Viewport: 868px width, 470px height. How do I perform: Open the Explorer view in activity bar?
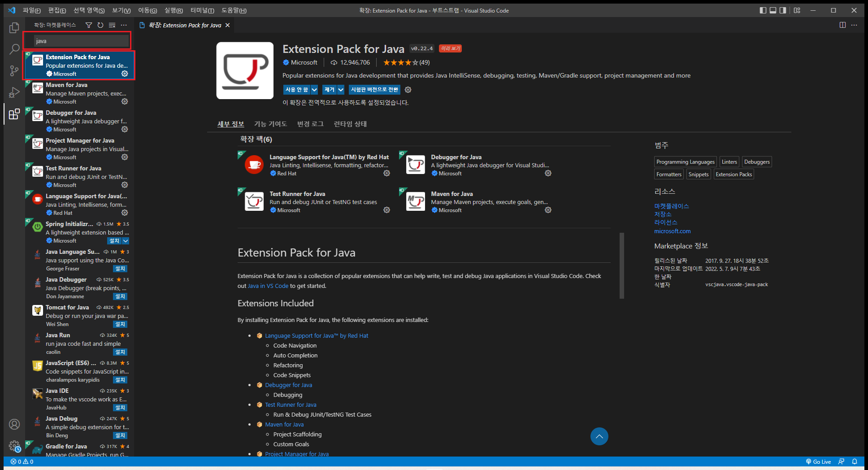coord(14,28)
